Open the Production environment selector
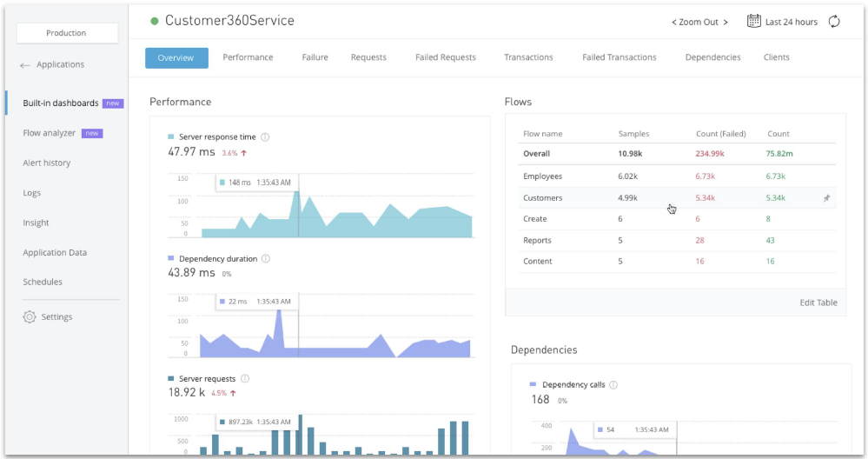868x459 pixels. click(67, 33)
